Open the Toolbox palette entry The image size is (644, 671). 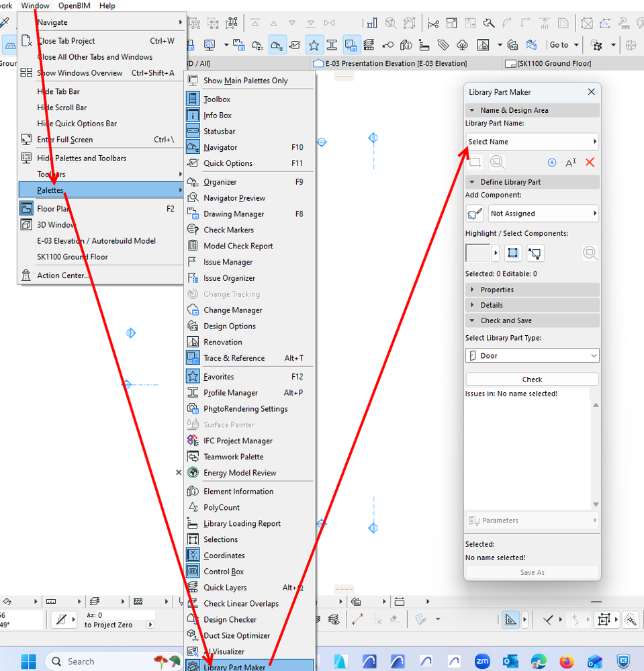point(250,99)
